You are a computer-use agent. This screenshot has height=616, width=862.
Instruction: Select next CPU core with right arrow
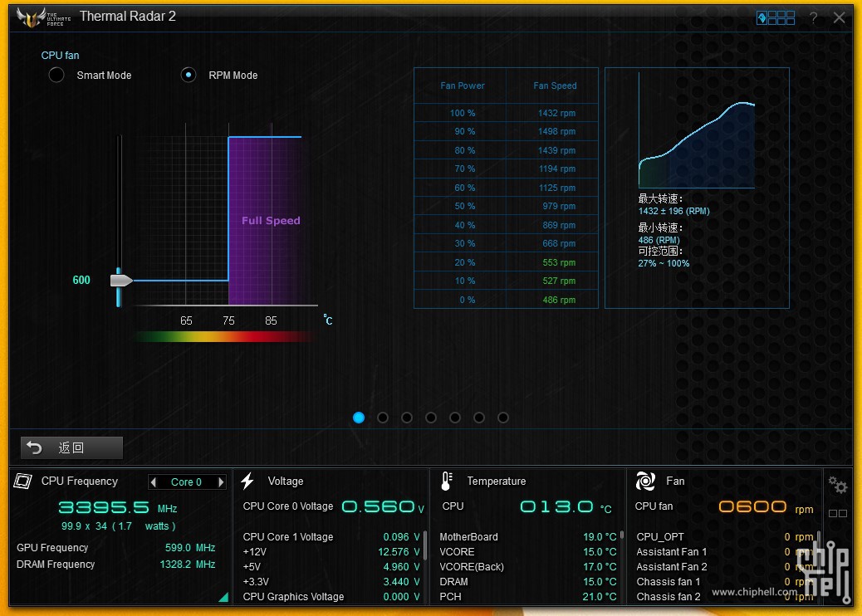(x=221, y=482)
